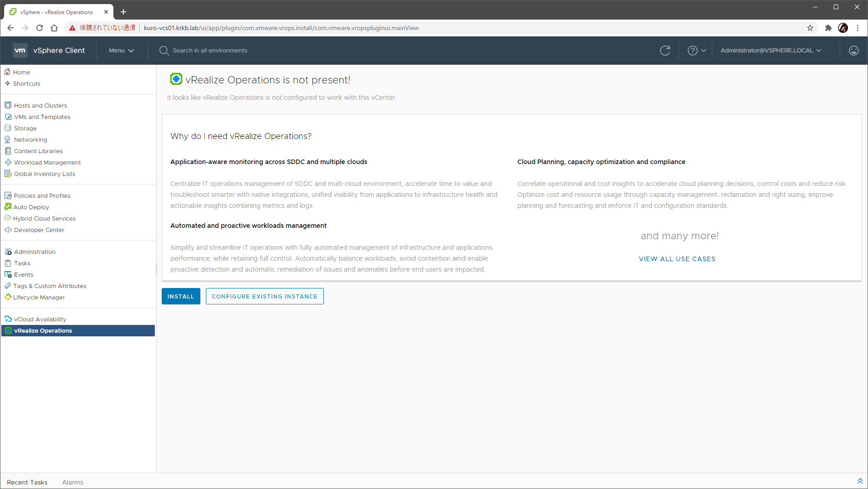
Task: Click the browser extensions puzzle icon
Action: pos(828,28)
